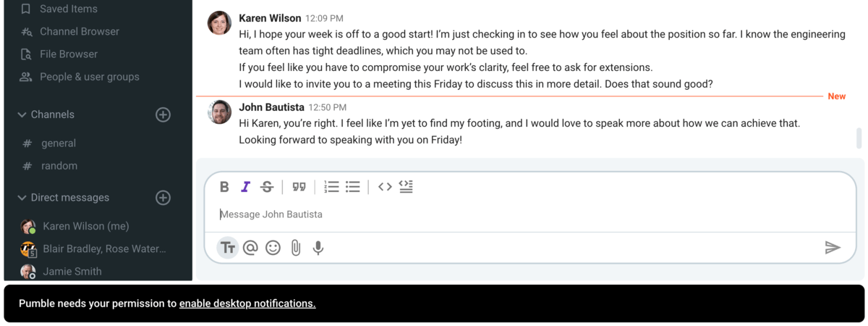This screenshot has height=326, width=868.
Task: Send the message with arrow icon
Action: 833,248
